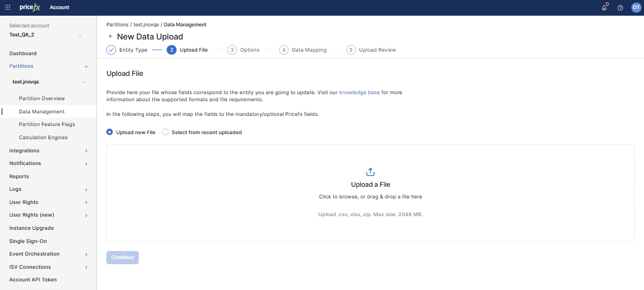Open the help question mark icon
This screenshot has width=644, height=290.
click(x=620, y=8)
